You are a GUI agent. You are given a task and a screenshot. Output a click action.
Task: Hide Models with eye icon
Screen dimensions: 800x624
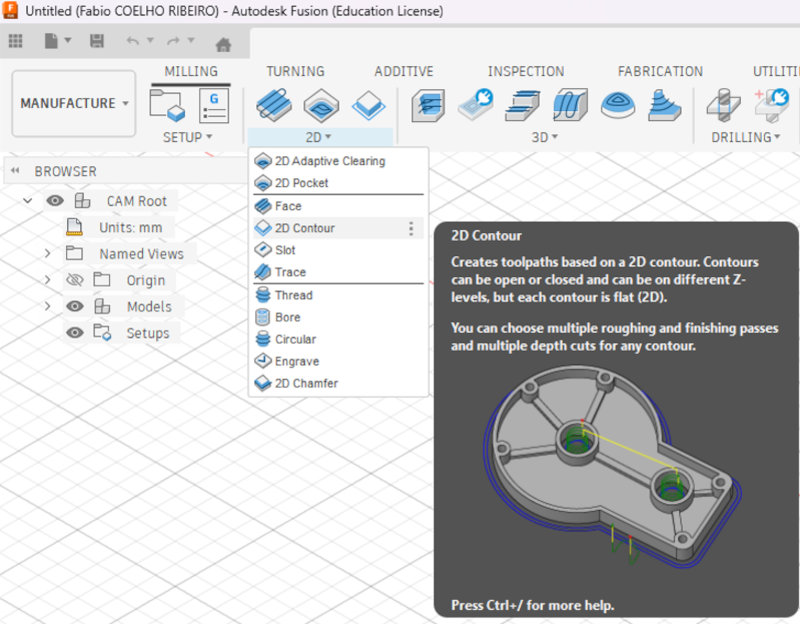(75, 306)
